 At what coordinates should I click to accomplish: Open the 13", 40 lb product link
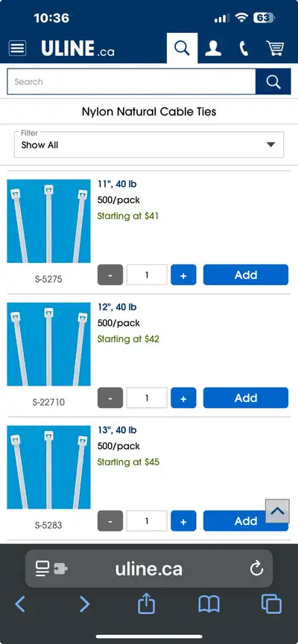click(117, 430)
